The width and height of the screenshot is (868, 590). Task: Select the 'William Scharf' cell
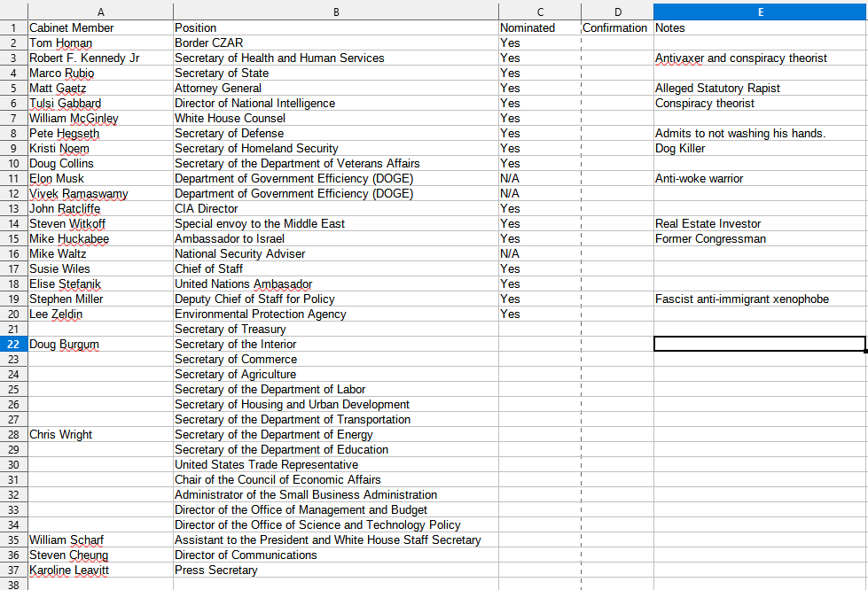coord(100,540)
